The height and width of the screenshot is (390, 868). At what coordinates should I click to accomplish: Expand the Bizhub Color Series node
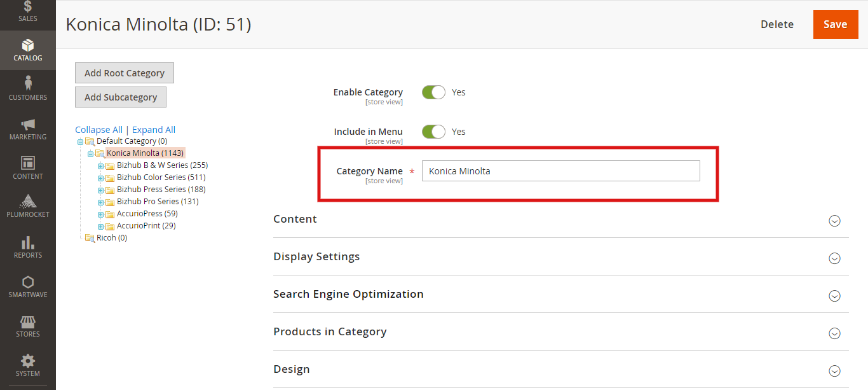pos(100,178)
